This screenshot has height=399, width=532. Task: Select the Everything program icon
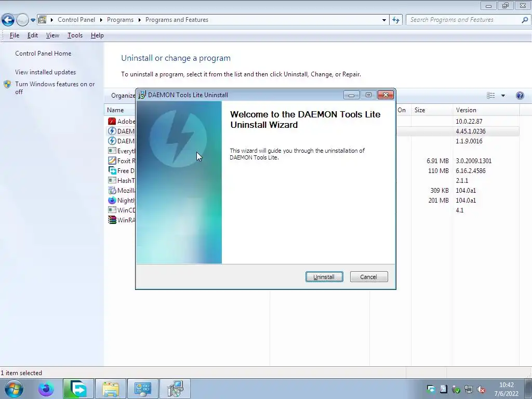[x=112, y=151]
